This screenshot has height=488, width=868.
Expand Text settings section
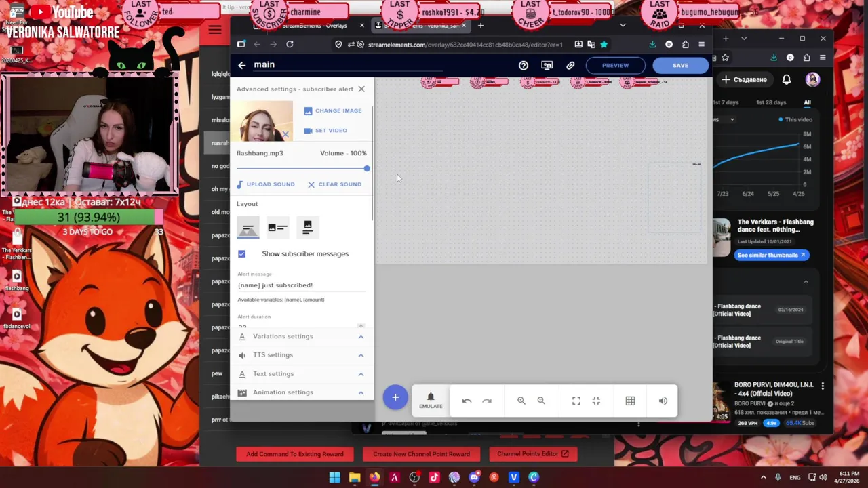(x=302, y=374)
